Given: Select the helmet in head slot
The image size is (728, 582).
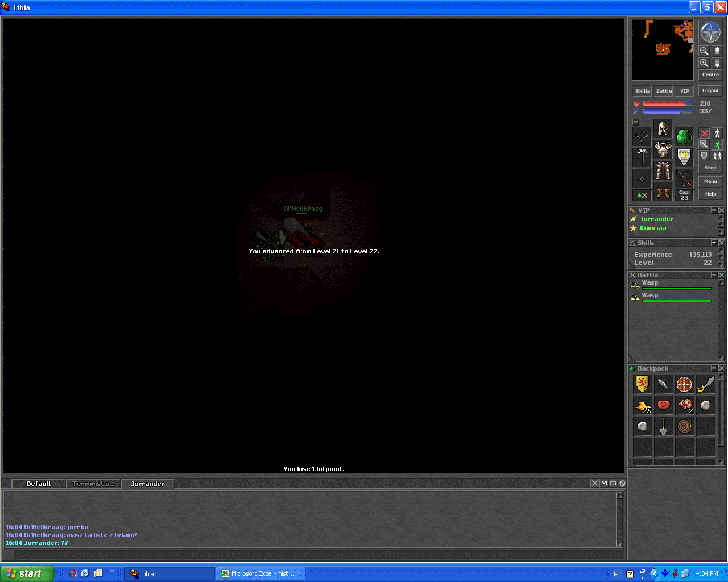Looking at the screenshot, I should pos(663,128).
